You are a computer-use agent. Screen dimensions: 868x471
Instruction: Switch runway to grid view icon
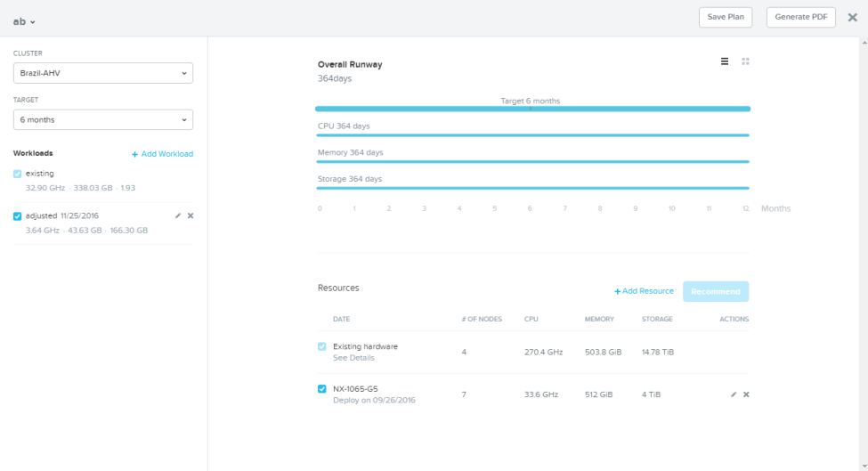tap(746, 61)
